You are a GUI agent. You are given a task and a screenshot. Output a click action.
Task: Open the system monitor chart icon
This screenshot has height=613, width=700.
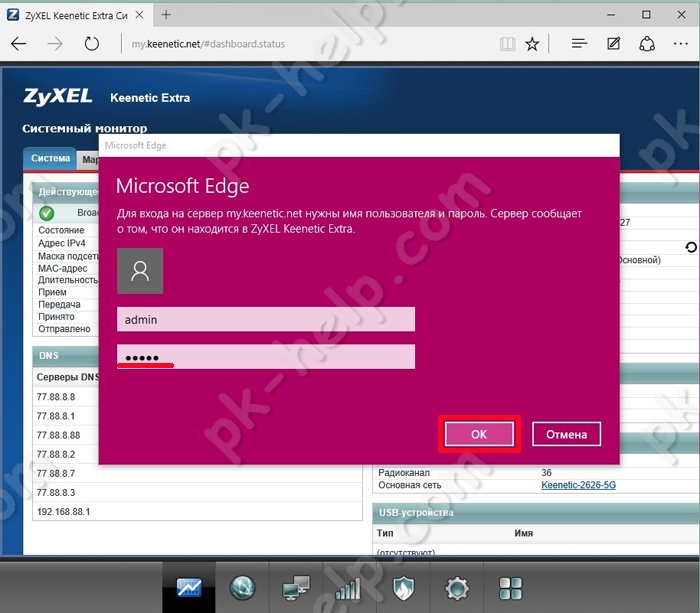tap(189, 588)
